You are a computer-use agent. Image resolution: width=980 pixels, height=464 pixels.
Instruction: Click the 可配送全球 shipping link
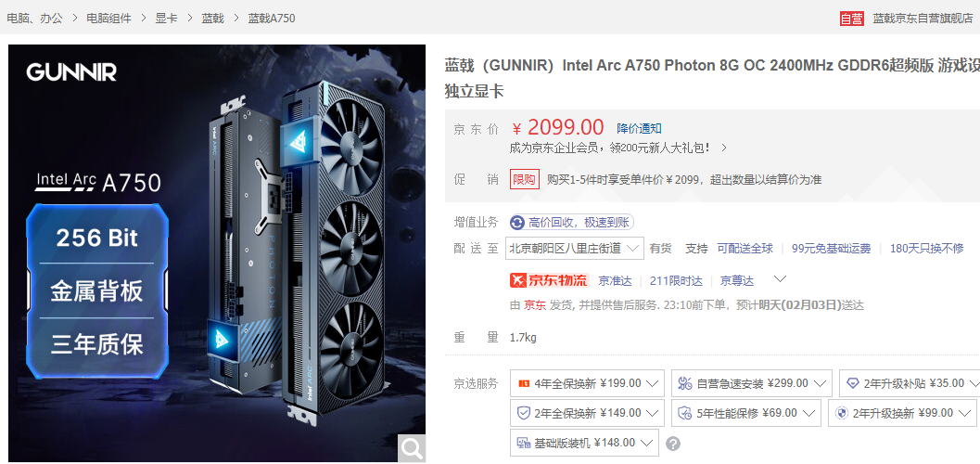(745, 249)
